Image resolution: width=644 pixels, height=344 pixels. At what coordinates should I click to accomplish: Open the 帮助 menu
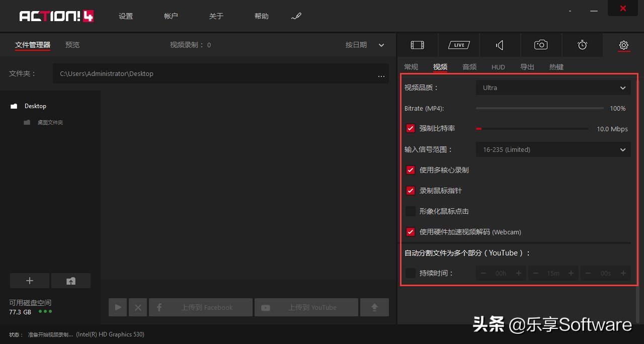tap(262, 16)
